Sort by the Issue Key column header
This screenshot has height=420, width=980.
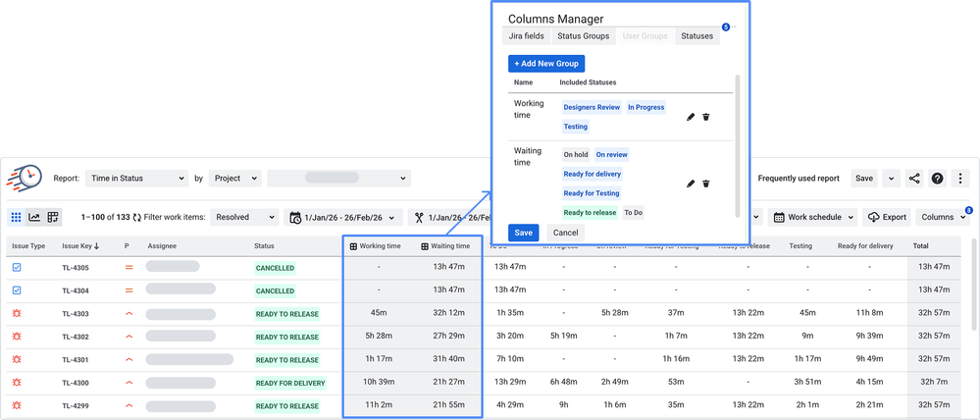[x=80, y=246]
